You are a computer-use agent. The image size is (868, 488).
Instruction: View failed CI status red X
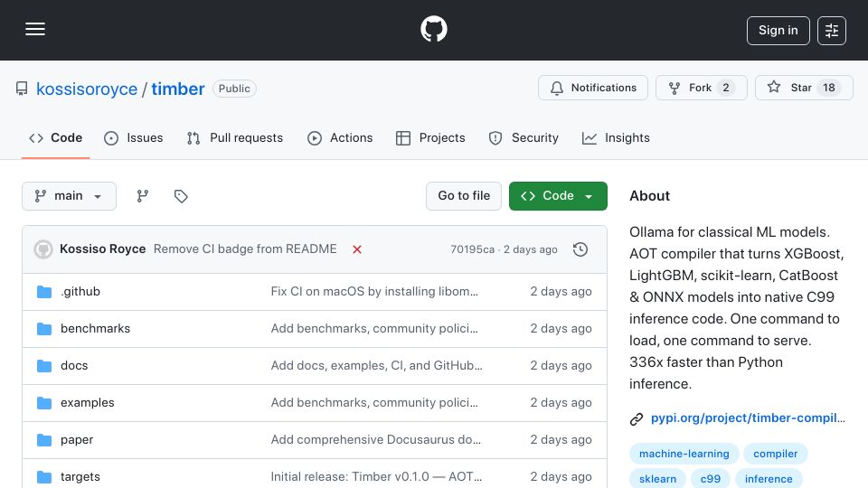point(357,249)
